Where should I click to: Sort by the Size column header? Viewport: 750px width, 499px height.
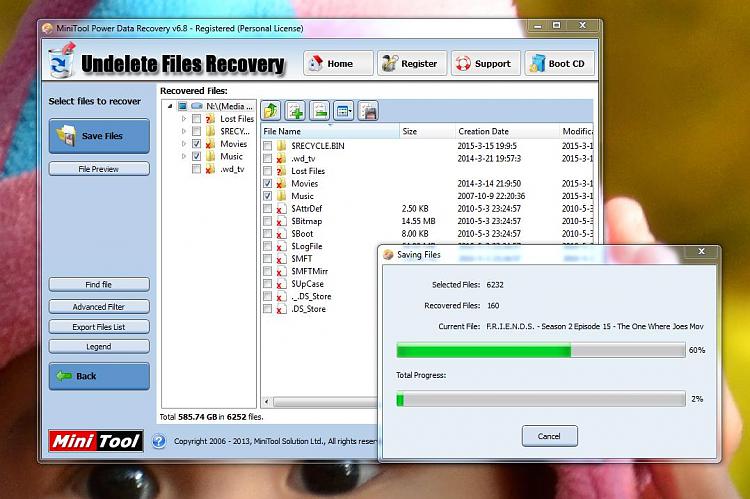tap(410, 131)
